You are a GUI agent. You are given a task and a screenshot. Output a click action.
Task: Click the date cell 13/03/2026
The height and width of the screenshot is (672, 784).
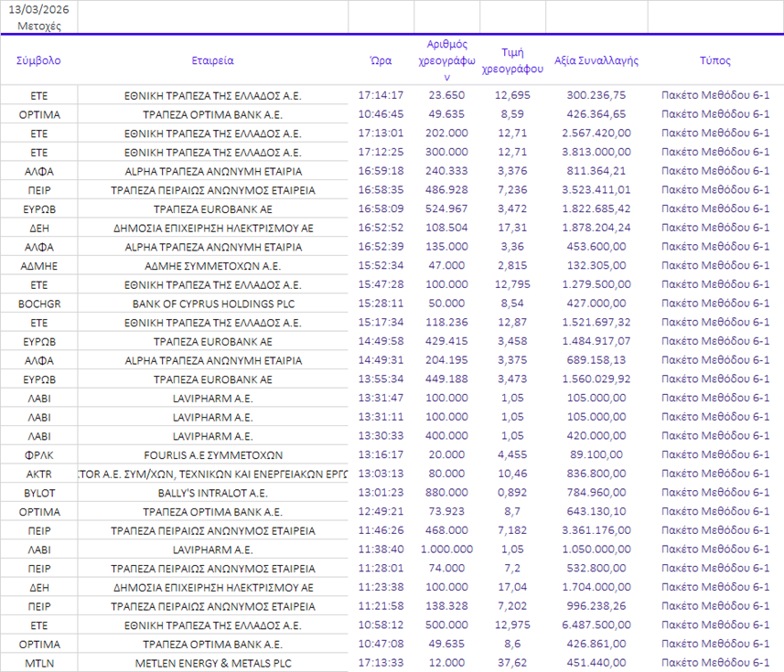(39, 8)
